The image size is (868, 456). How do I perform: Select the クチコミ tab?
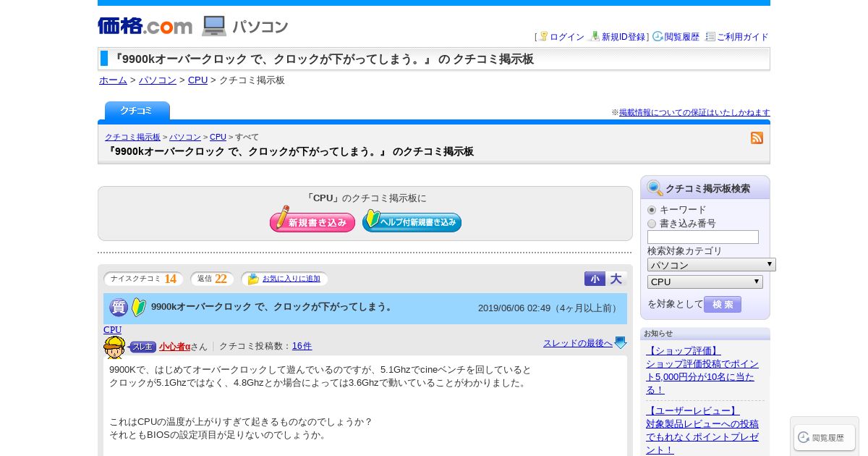pyautogui.click(x=137, y=111)
